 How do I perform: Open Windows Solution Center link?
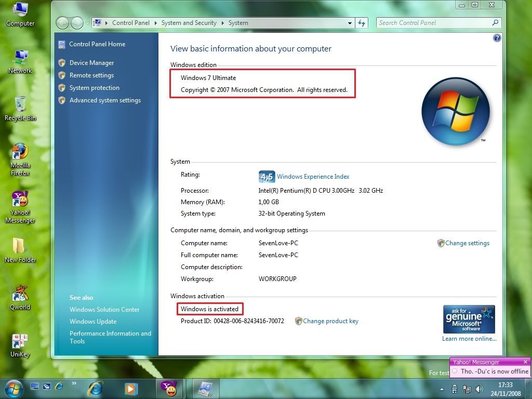pos(104,310)
